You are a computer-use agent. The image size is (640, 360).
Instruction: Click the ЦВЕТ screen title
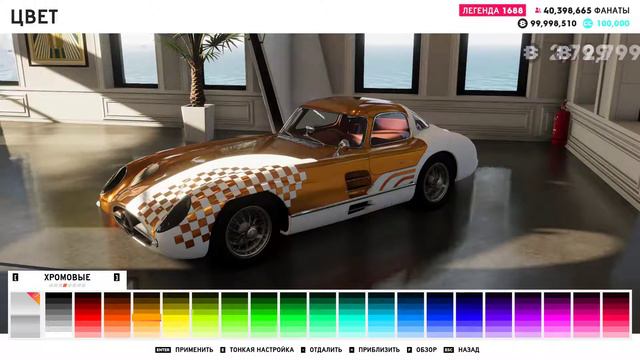click(34, 17)
